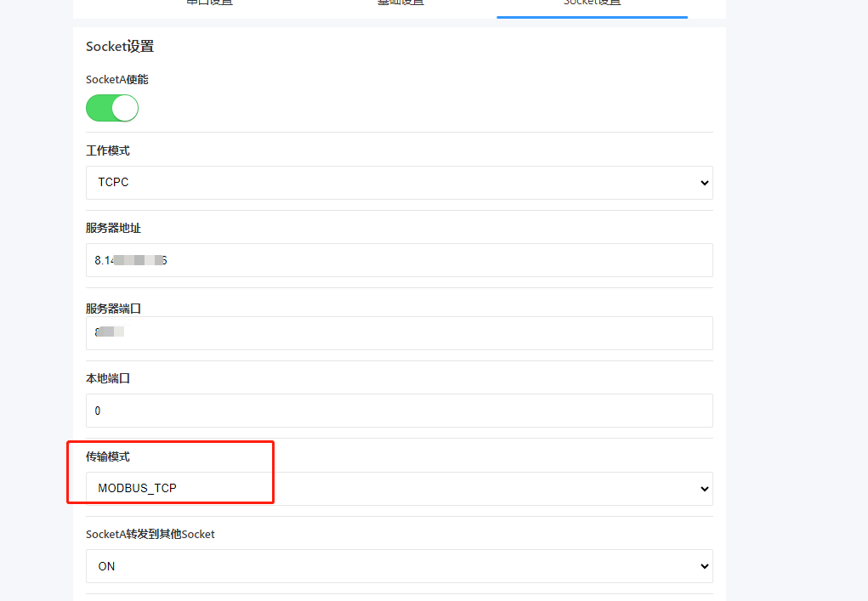Click the 工作模式 label text
The image size is (868, 601).
pyautogui.click(x=108, y=150)
